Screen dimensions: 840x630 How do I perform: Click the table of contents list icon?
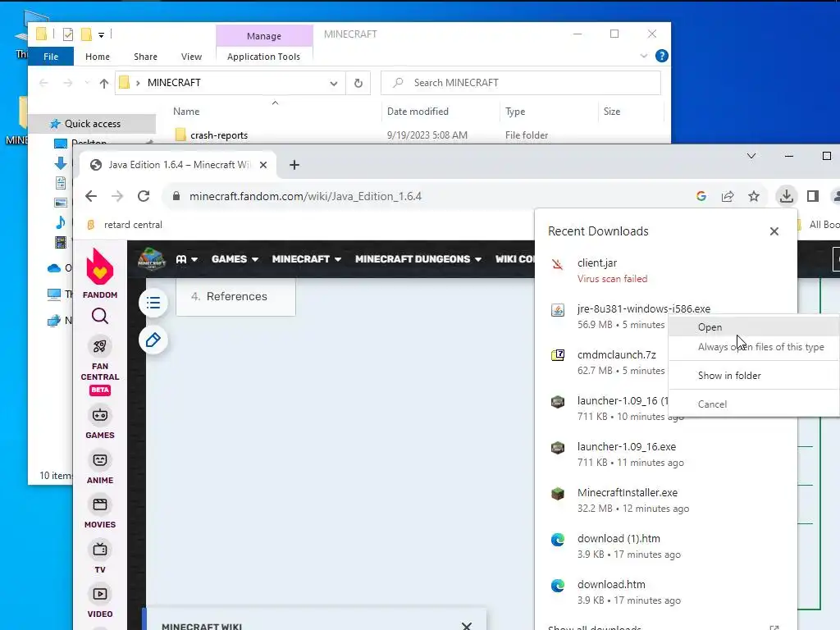tap(153, 304)
